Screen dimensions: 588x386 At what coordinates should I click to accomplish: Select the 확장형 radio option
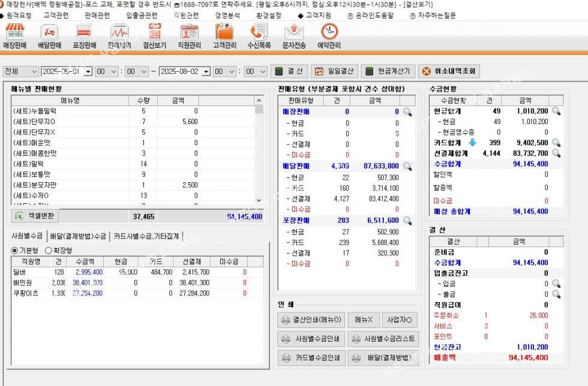click(x=49, y=250)
